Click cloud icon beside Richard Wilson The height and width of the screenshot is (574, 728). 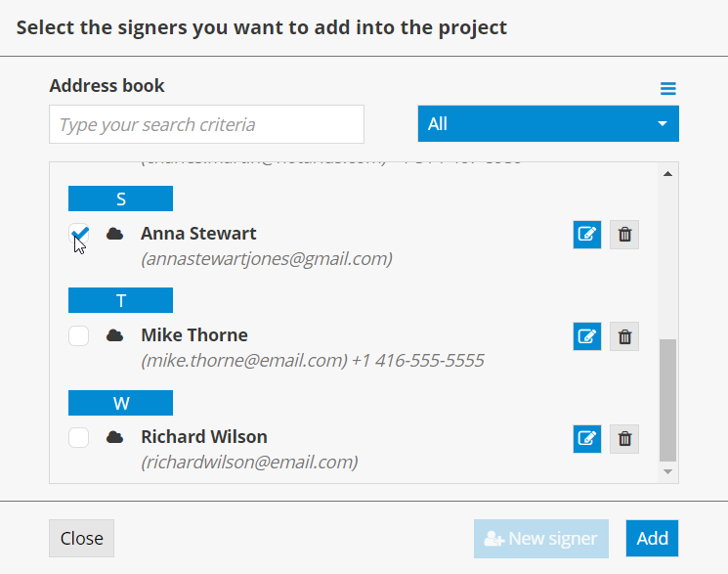115,437
